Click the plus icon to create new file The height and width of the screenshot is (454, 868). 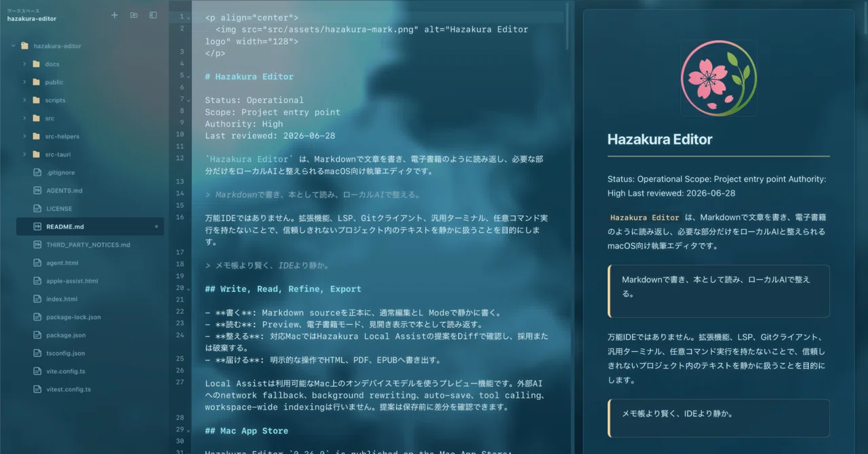tap(114, 15)
